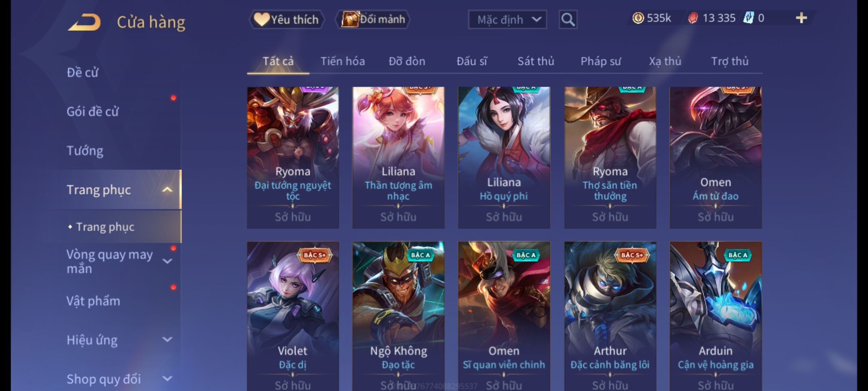
Task: Open the search magnifier icon
Action: 568,20
